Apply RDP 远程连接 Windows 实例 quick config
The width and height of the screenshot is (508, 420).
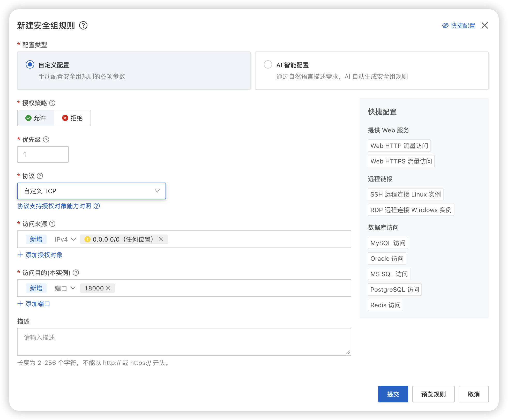click(x=411, y=210)
